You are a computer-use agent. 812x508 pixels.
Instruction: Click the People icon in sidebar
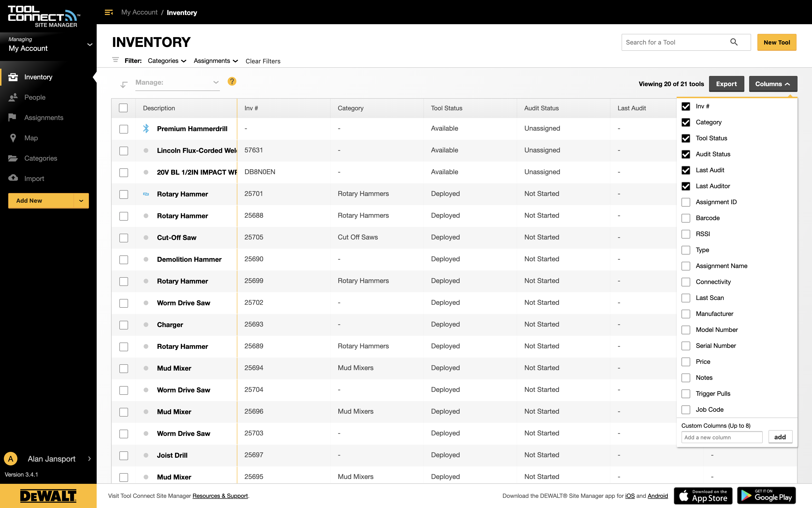click(13, 97)
